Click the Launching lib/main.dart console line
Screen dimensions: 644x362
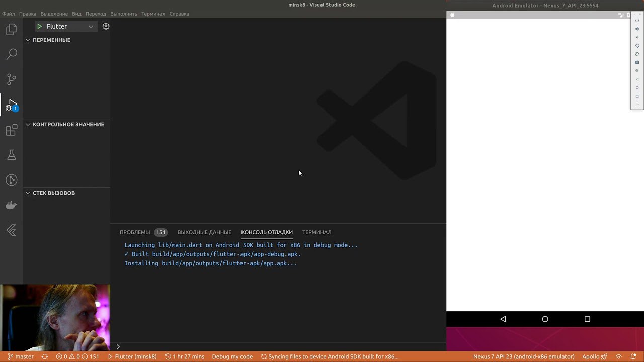241,245
